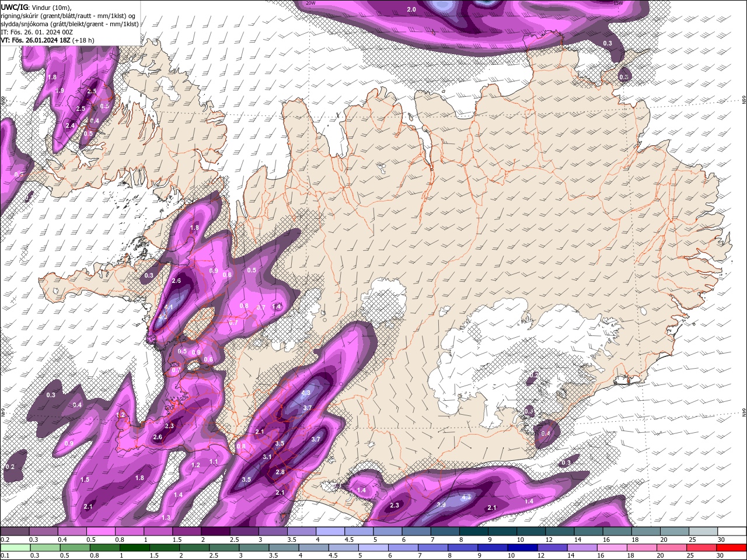Click the '1.9' value in northwest
747x560 pixels.
coord(60,90)
